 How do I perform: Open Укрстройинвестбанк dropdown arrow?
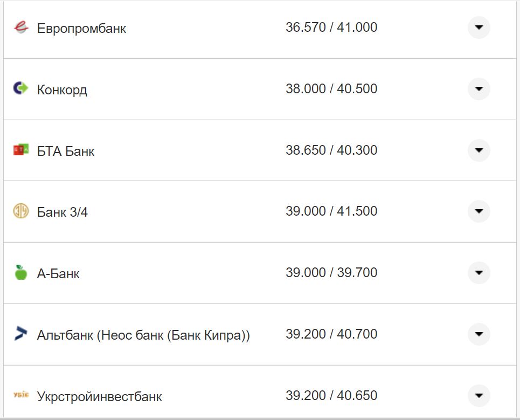click(479, 396)
